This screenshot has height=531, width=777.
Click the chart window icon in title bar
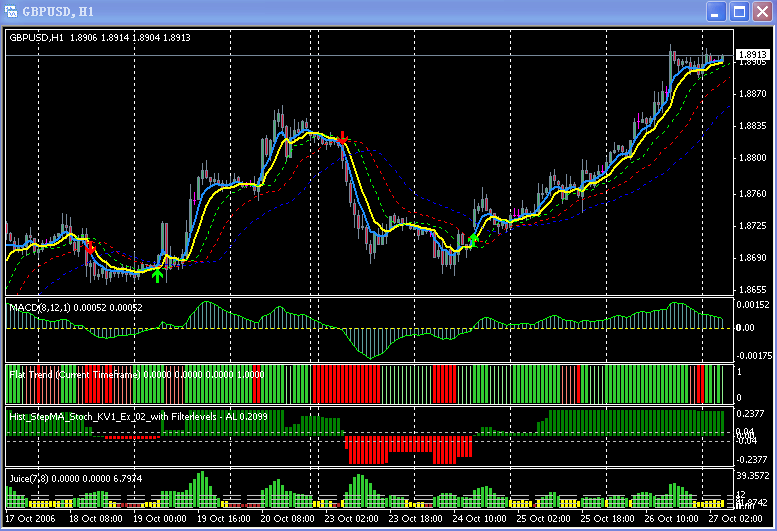point(10,11)
